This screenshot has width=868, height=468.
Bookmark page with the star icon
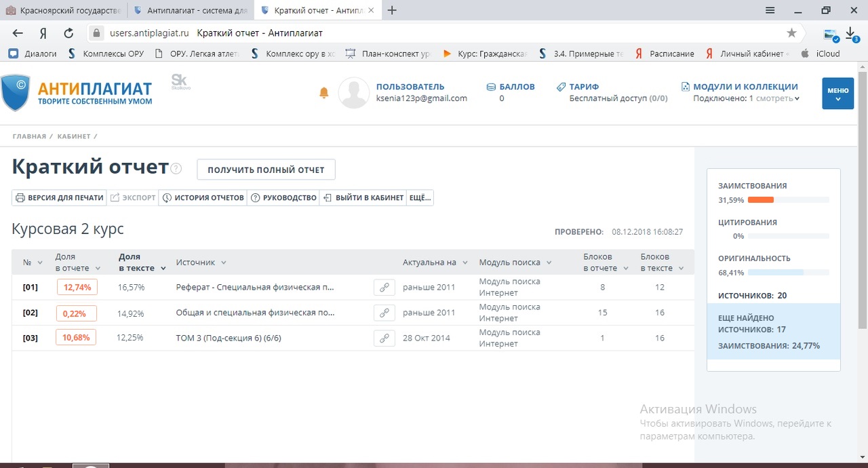point(791,33)
